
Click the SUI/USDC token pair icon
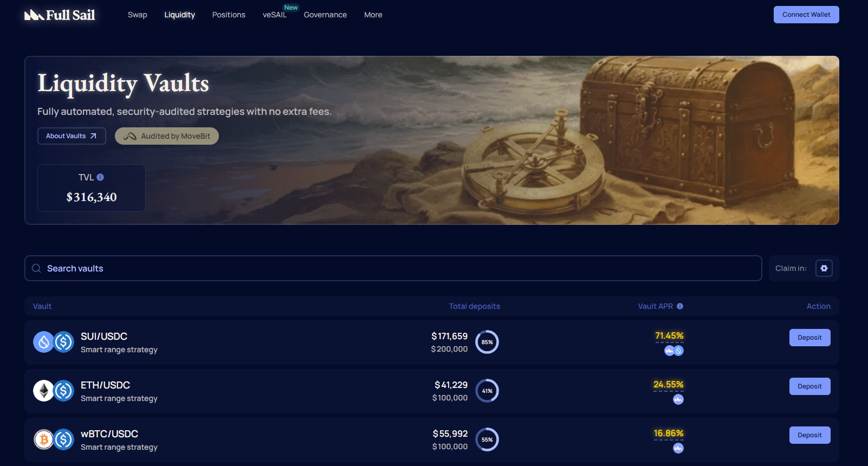54,342
